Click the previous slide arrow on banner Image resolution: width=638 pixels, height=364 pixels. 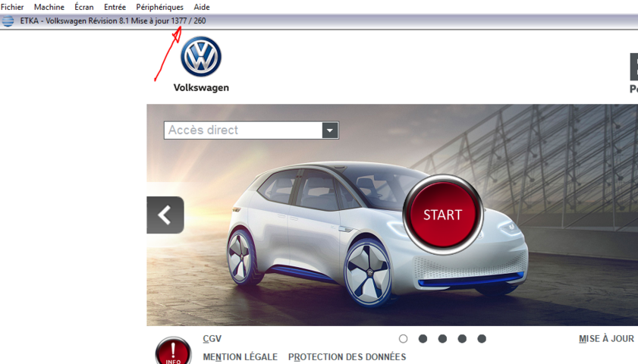[x=165, y=215]
